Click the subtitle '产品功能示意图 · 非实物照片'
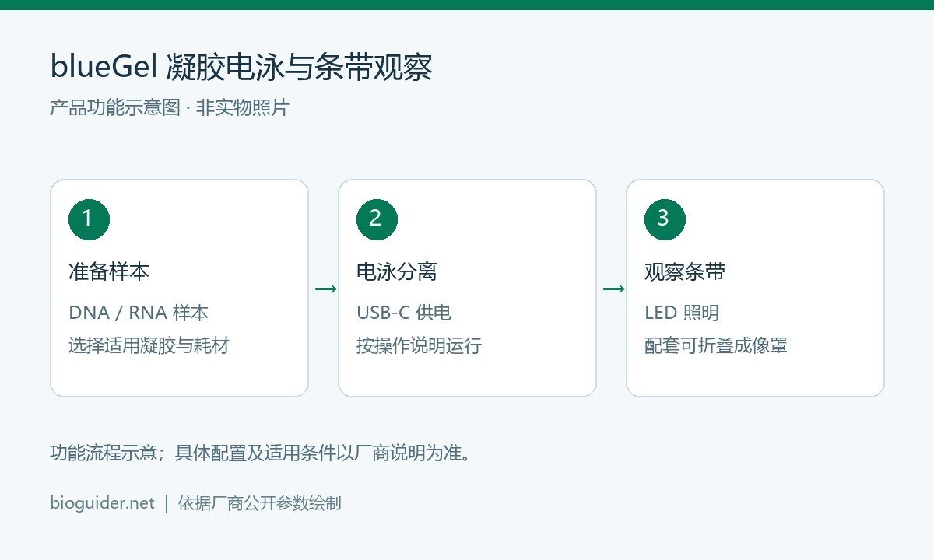This screenshot has width=934, height=560. tap(169, 108)
